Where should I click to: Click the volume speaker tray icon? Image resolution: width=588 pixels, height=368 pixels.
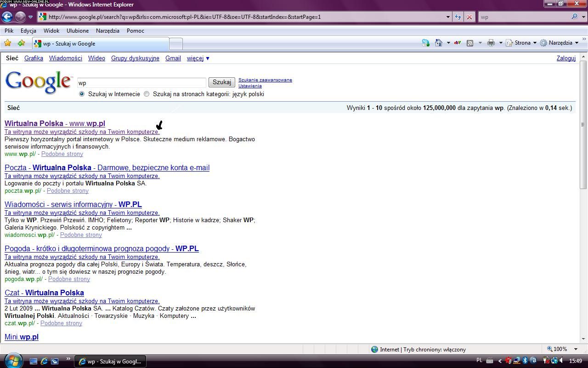coord(562,361)
